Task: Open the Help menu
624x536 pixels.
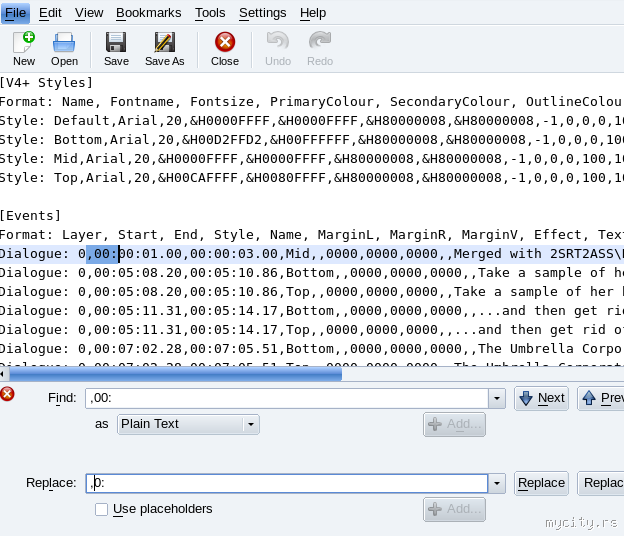Action: click(313, 13)
